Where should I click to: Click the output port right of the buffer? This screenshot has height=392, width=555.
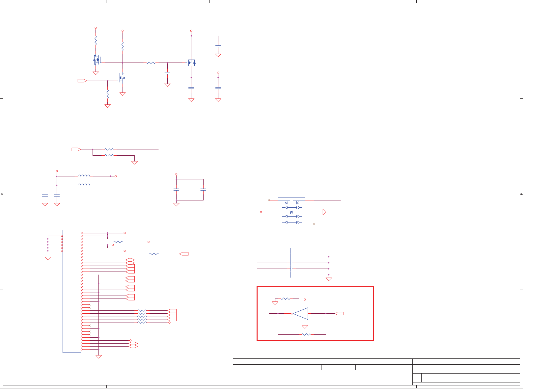339,314
